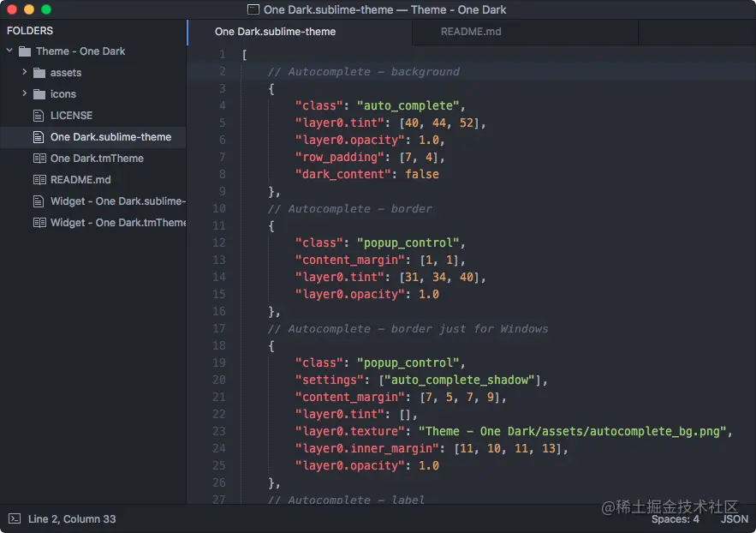756x533 pixels.
Task: Click the autocomplete_bg.png texture path
Action: tap(572, 431)
